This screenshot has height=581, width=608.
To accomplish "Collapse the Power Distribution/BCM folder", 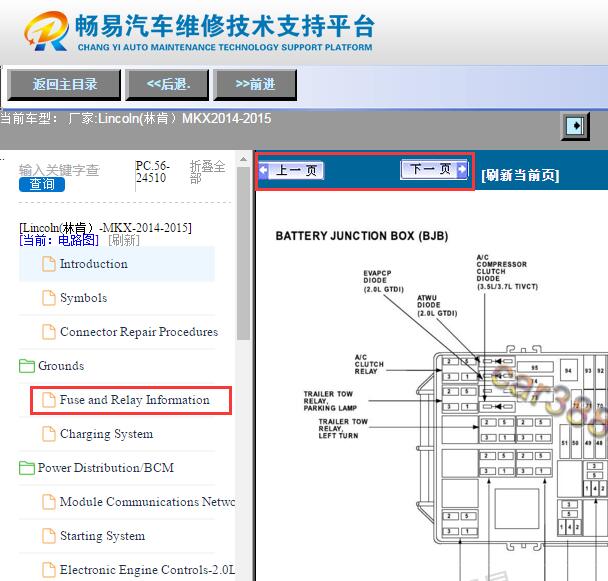I will point(27,468).
